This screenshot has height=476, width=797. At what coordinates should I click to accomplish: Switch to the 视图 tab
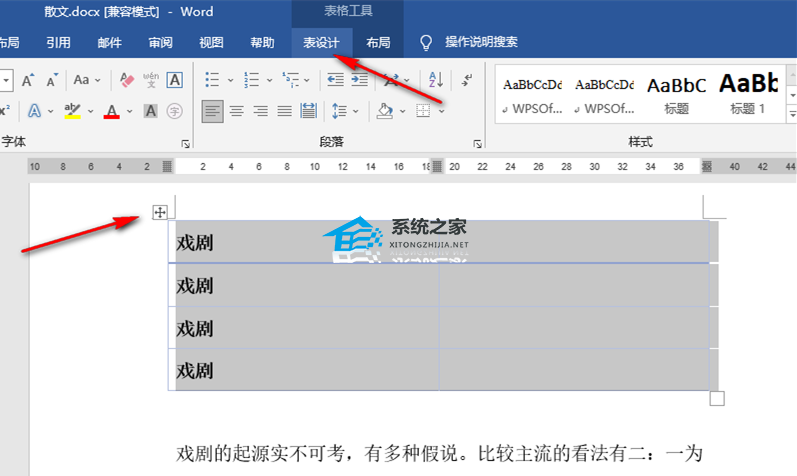[x=211, y=42]
